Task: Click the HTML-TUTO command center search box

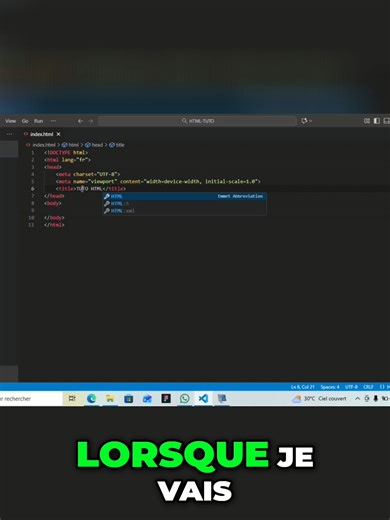Action: tap(197, 121)
